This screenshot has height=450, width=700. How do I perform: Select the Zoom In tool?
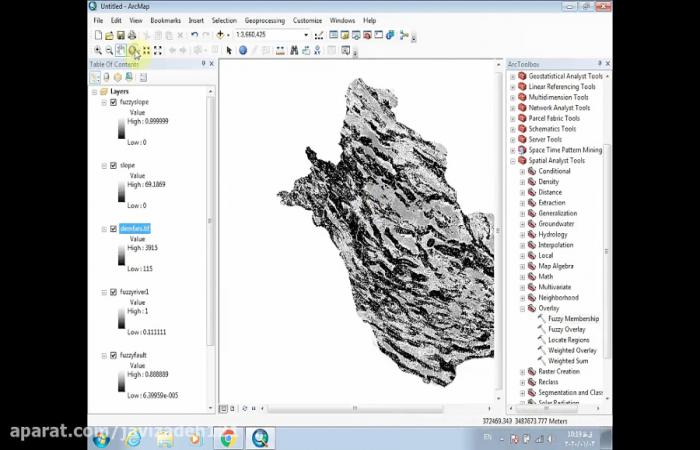(98, 50)
